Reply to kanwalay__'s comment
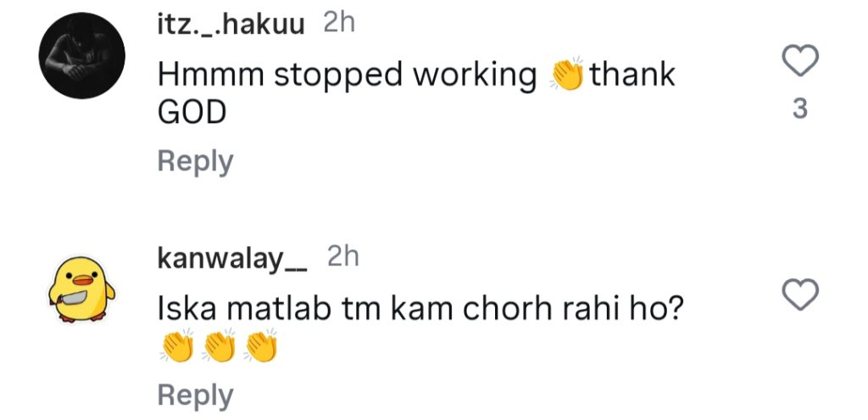 pyautogui.click(x=195, y=397)
